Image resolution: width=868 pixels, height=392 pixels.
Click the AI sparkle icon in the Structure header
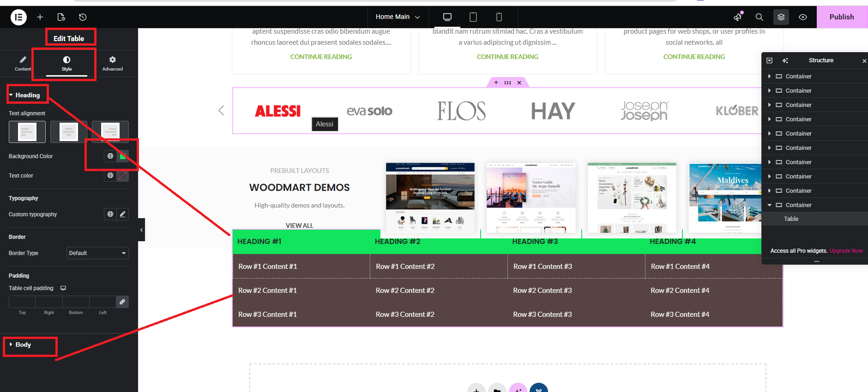tap(785, 60)
